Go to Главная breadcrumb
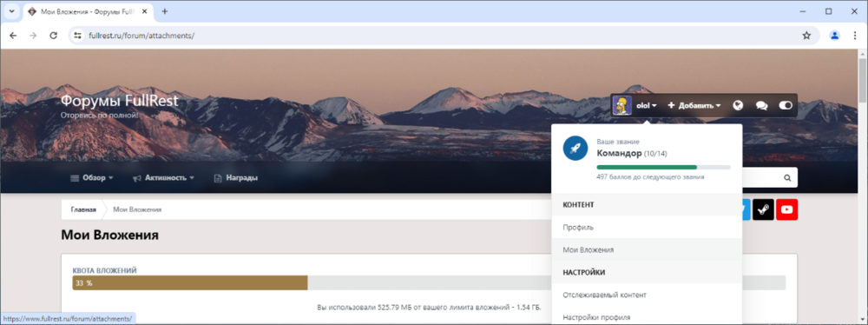Screen dimensions: 868x325 click(83, 209)
